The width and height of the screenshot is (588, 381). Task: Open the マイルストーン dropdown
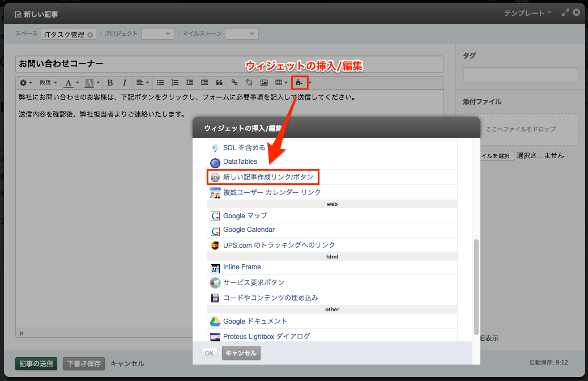click(x=242, y=34)
